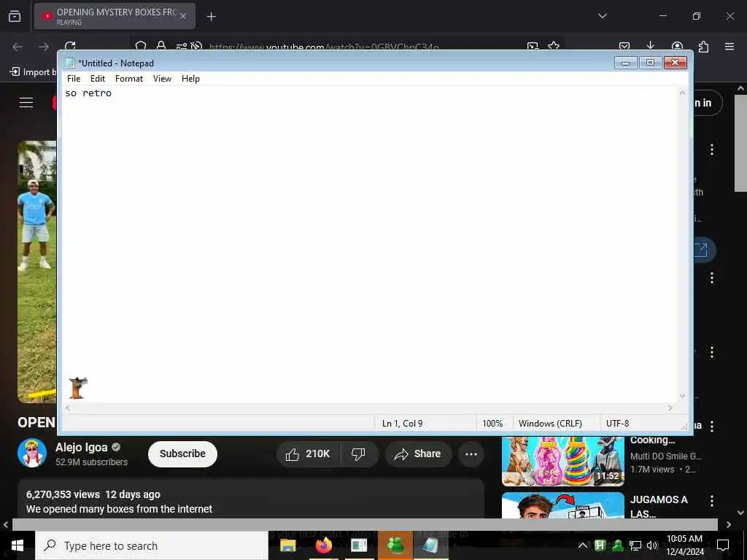Open Firefox application hamburger menu

729,46
